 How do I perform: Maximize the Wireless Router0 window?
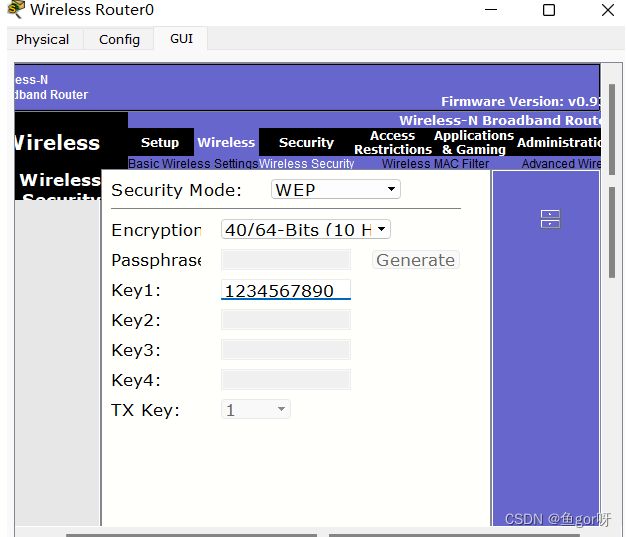point(549,10)
